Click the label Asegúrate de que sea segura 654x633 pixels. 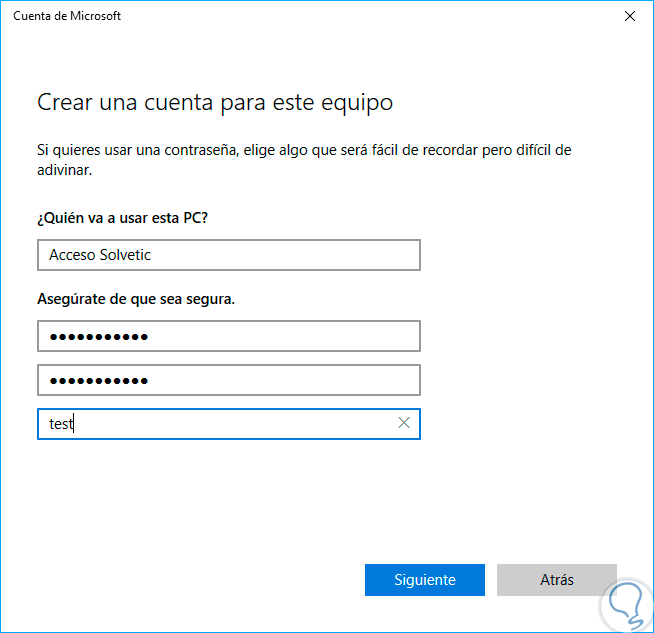135,298
